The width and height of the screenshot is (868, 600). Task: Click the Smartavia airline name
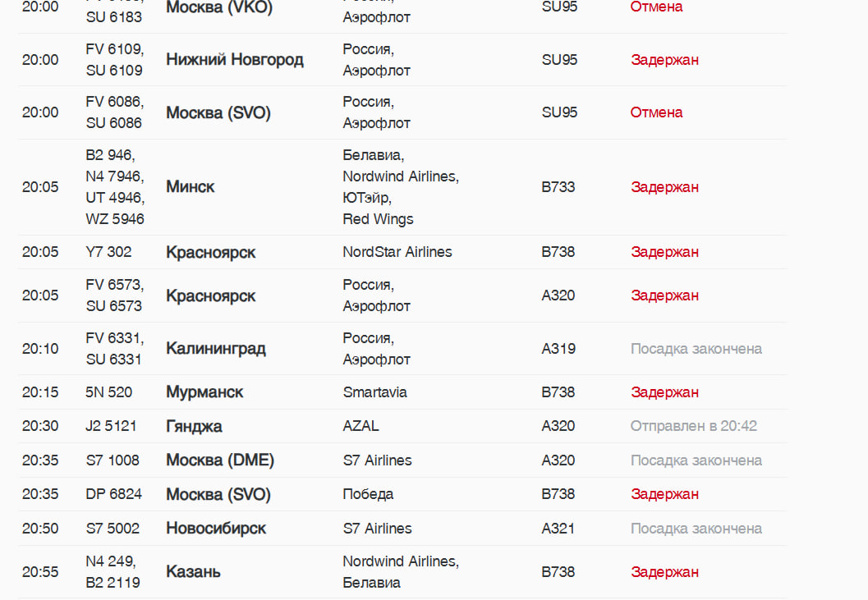[375, 392]
